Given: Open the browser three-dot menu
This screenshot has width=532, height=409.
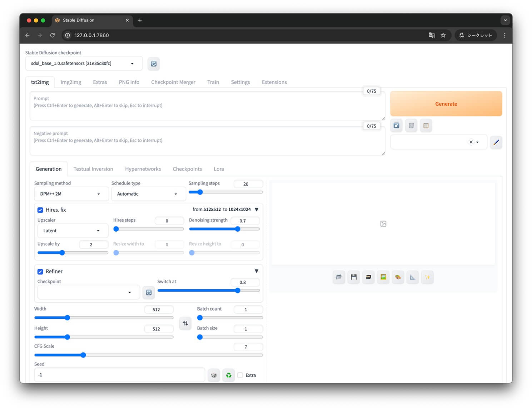Looking at the screenshot, I should click(504, 35).
